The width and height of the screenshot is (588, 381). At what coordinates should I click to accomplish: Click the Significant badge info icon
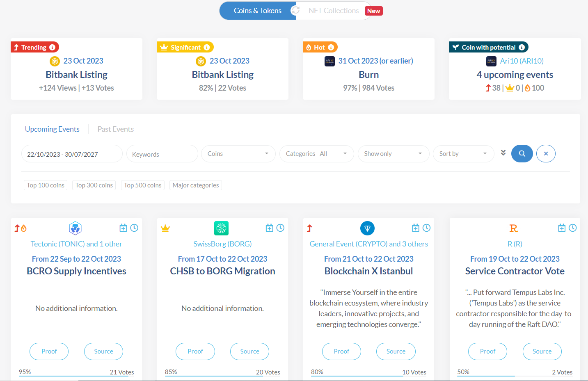pos(207,47)
